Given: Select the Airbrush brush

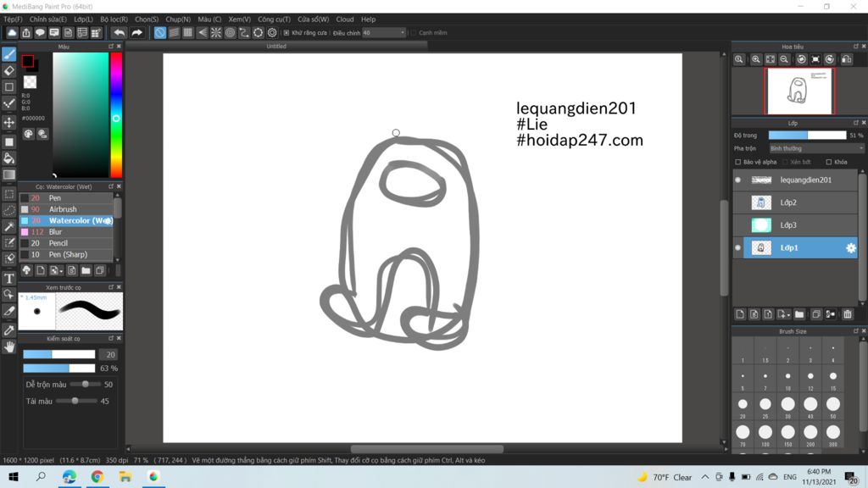Looking at the screenshot, I should point(66,209).
